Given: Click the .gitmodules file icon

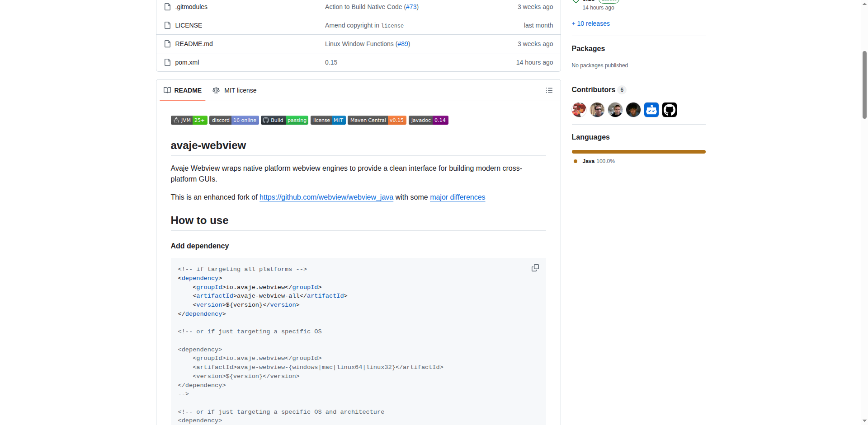Looking at the screenshot, I should click(167, 7).
